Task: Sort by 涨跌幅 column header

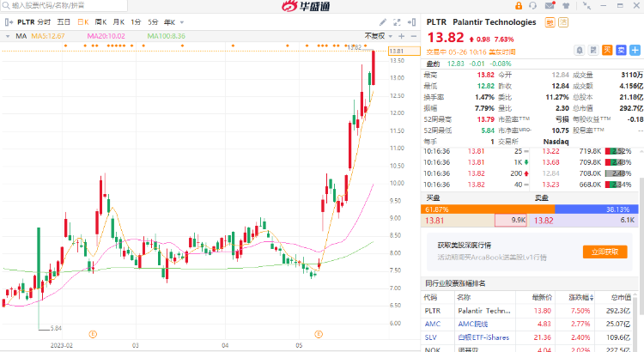Action: [580, 297]
